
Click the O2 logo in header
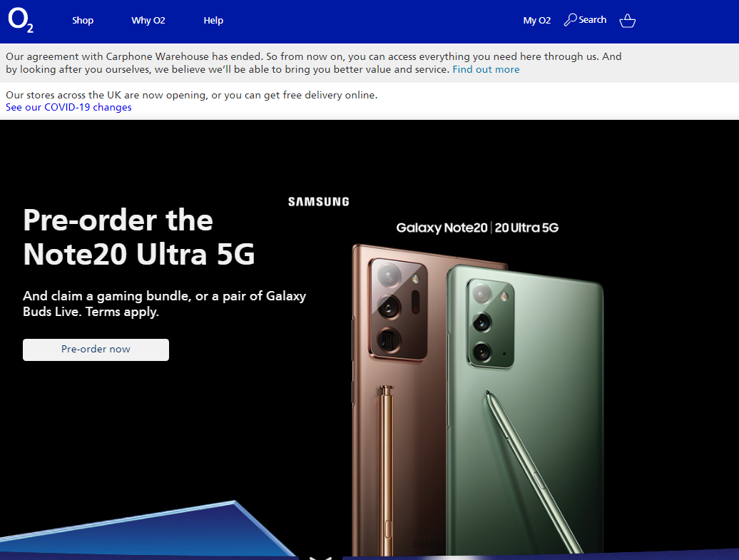pos(21,20)
